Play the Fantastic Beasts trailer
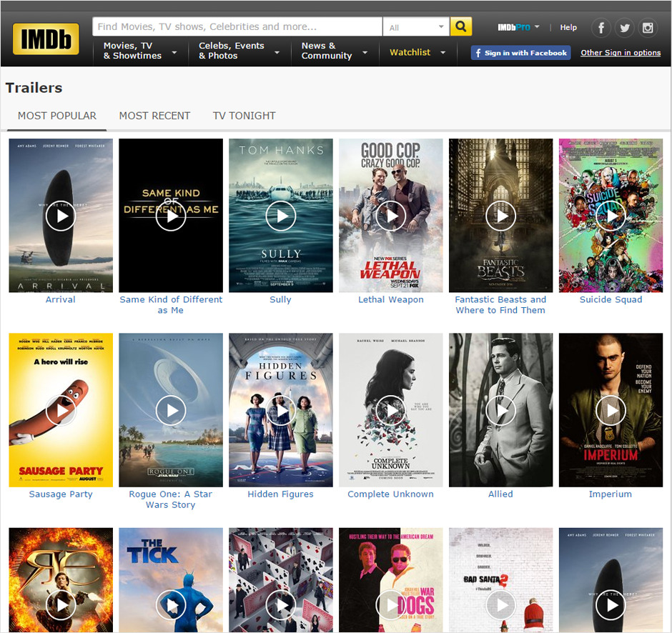Viewport: 672px width, 633px height. (x=500, y=216)
